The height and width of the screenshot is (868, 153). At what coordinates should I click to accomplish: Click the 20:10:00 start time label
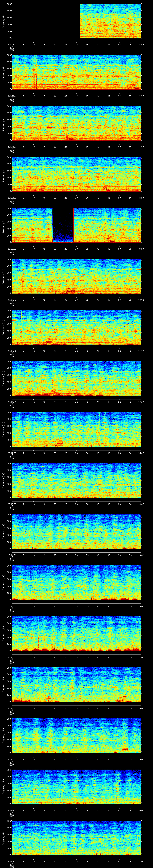click(12, 351)
